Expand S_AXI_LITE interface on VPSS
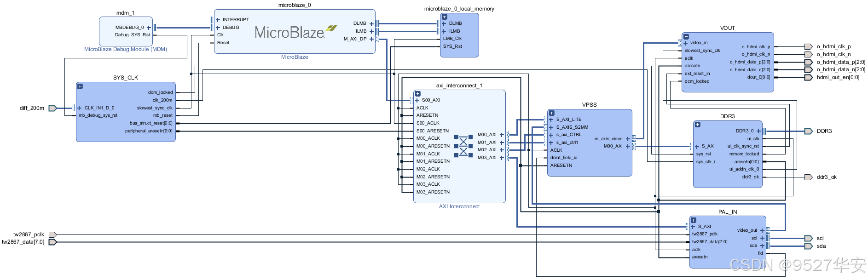Image resolution: width=868 pixels, height=280 pixels. (551, 120)
